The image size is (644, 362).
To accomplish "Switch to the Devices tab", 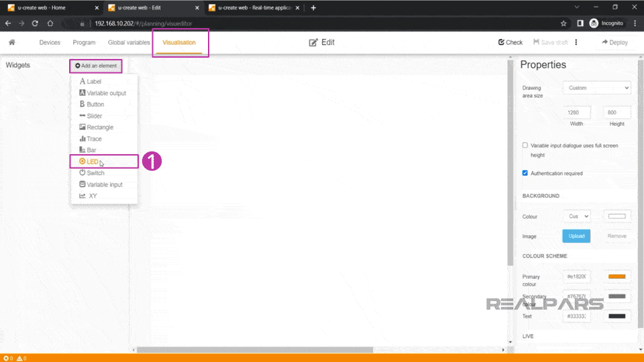I will coord(50,42).
